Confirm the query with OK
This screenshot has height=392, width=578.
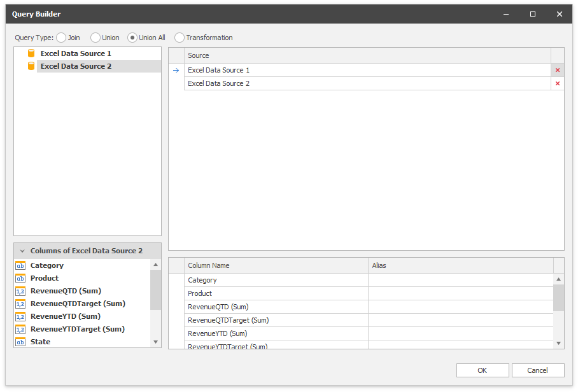click(x=483, y=370)
